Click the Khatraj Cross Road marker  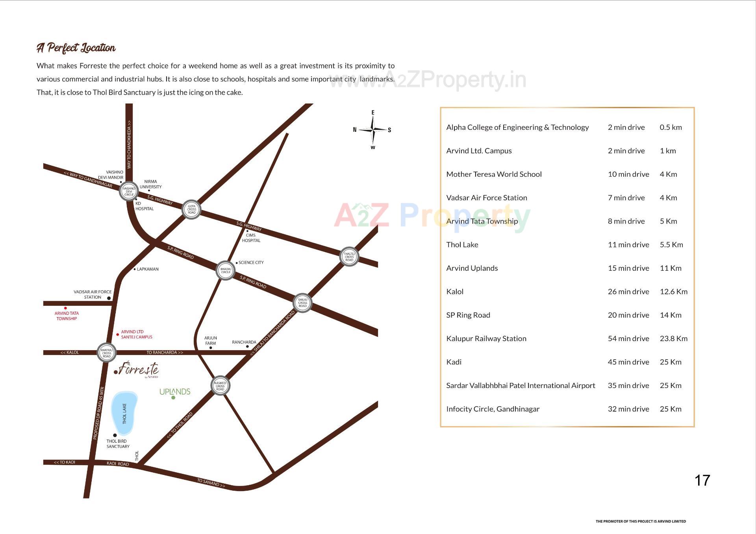click(x=107, y=352)
